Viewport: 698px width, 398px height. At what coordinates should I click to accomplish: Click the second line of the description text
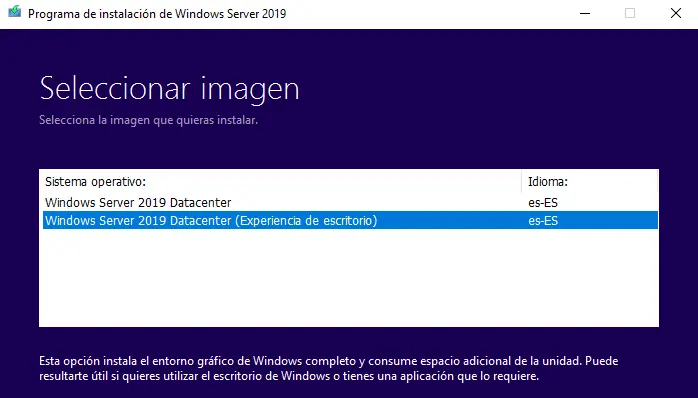(x=289, y=376)
